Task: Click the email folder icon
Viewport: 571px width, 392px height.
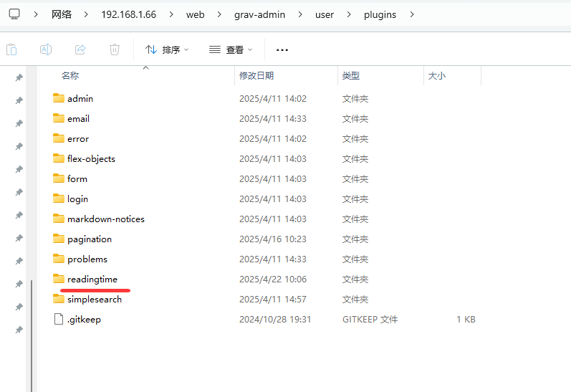Action: [x=59, y=118]
